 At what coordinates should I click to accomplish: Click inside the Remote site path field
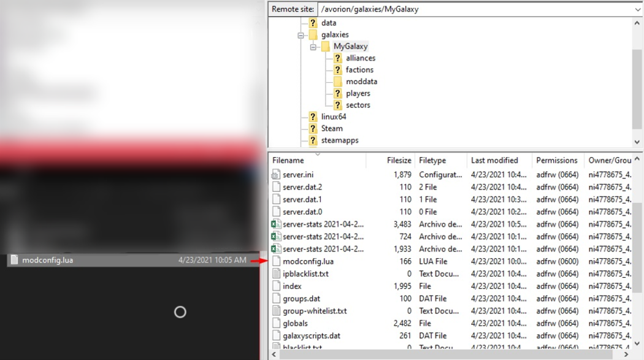coord(472,9)
